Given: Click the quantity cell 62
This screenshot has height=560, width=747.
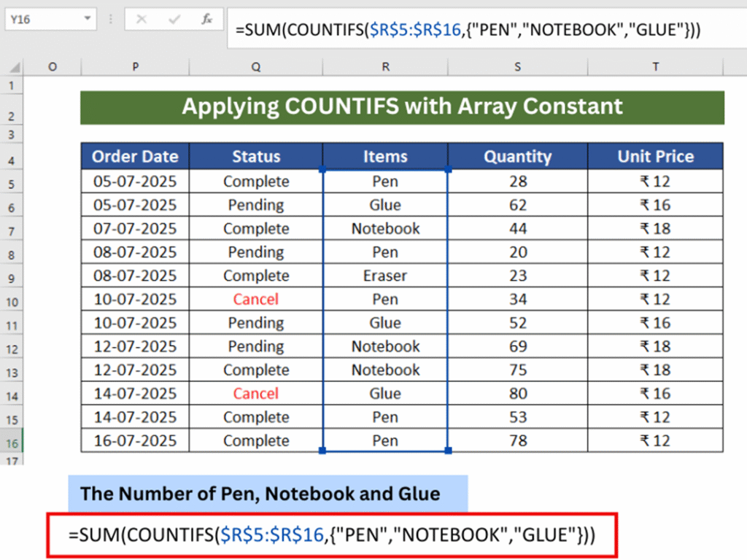Looking at the screenshot, I should click(x=518, y=205).
